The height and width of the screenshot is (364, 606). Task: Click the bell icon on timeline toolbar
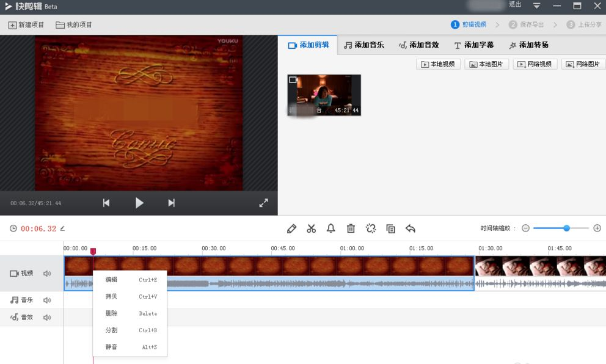[330, 228]
